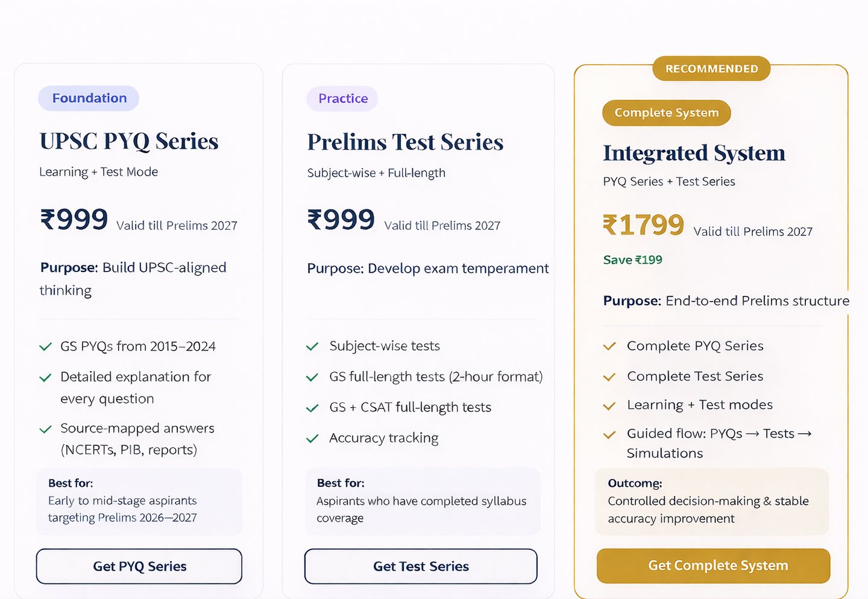Screen dimensions: 868x599
Task: Click the Prelims Test Series heading
Action: pos(405,142)
